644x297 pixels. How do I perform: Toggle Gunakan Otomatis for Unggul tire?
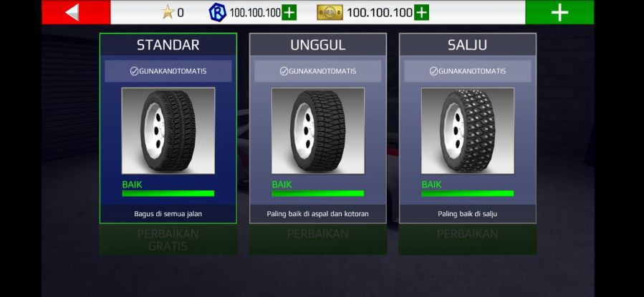click(x=318, y=72)
